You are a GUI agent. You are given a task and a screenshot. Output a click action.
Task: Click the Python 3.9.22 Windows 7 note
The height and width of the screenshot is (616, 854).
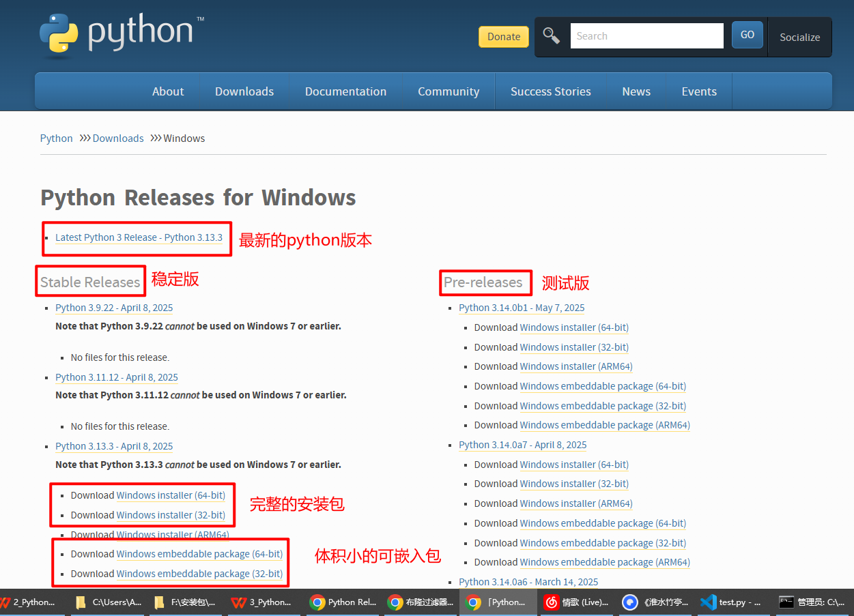coord(198,326)
